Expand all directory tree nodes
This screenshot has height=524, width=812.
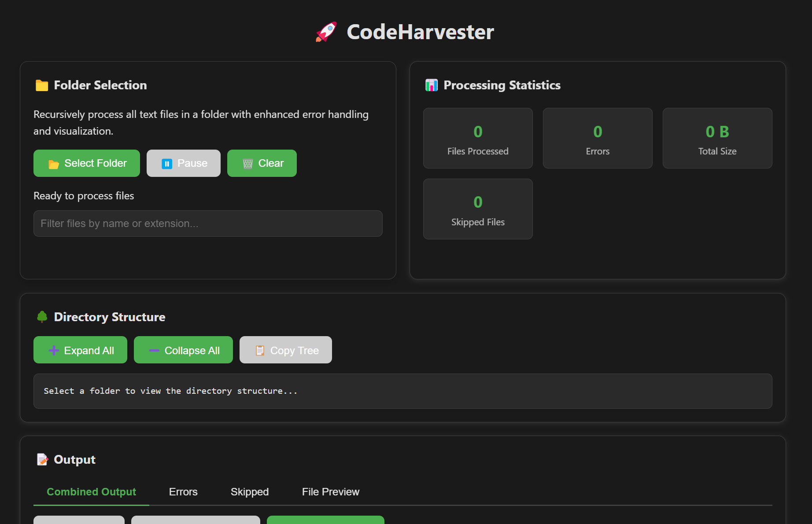80,350
